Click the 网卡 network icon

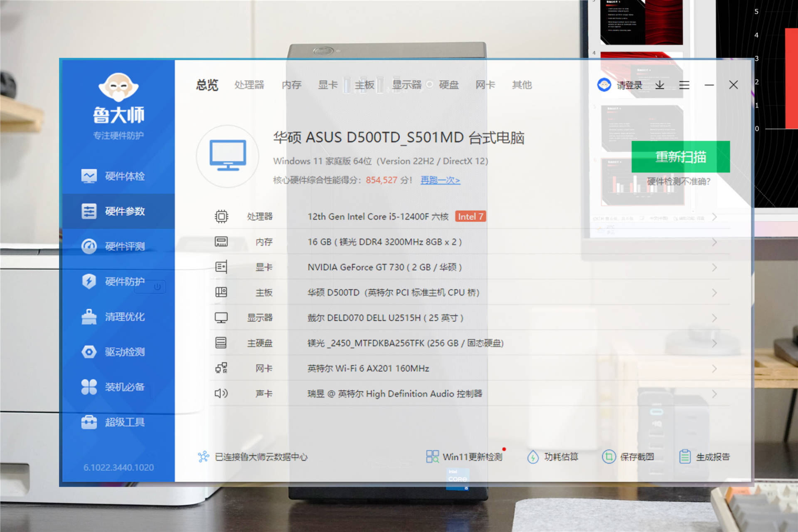[221, 368]
